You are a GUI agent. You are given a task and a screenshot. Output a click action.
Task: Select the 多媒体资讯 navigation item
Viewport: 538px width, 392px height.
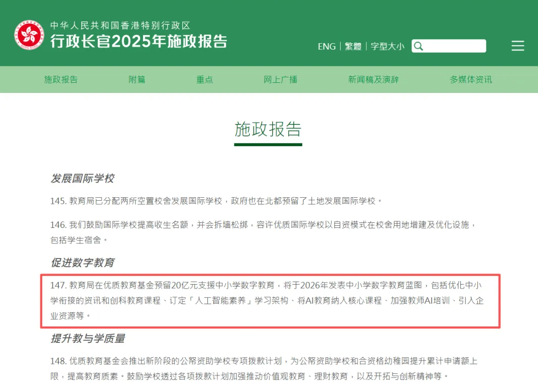pos(471,79)
